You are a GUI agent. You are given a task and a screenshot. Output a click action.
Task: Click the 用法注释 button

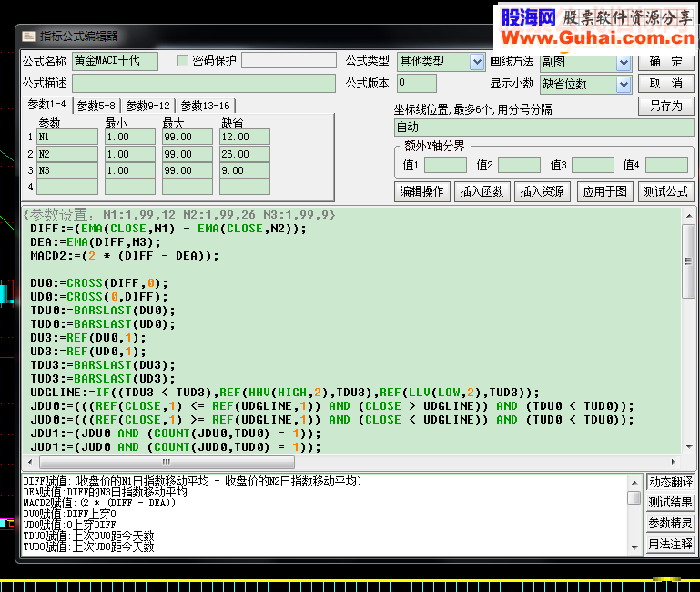click(671, 545)
